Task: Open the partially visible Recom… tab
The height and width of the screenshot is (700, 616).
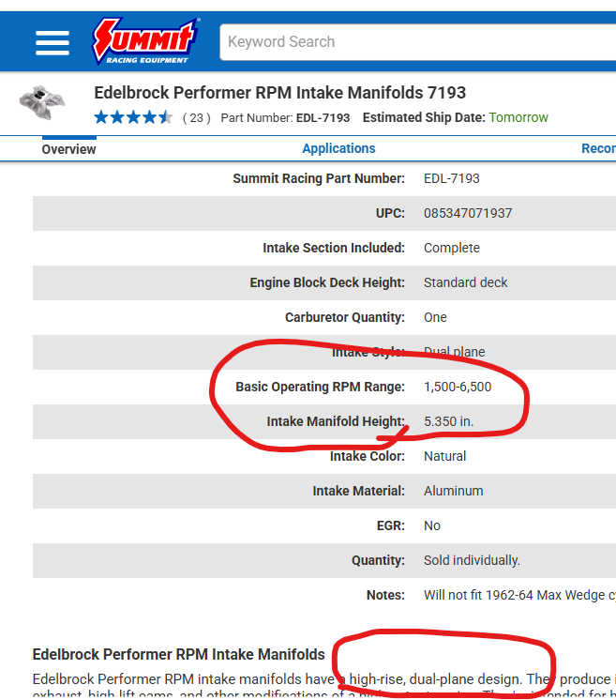Action: click(x=598, y=148)
